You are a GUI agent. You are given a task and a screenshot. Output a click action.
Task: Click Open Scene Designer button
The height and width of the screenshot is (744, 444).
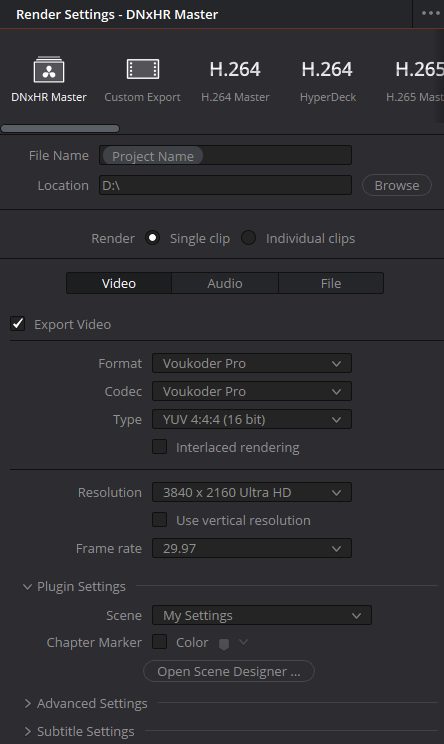click(229, 671)
